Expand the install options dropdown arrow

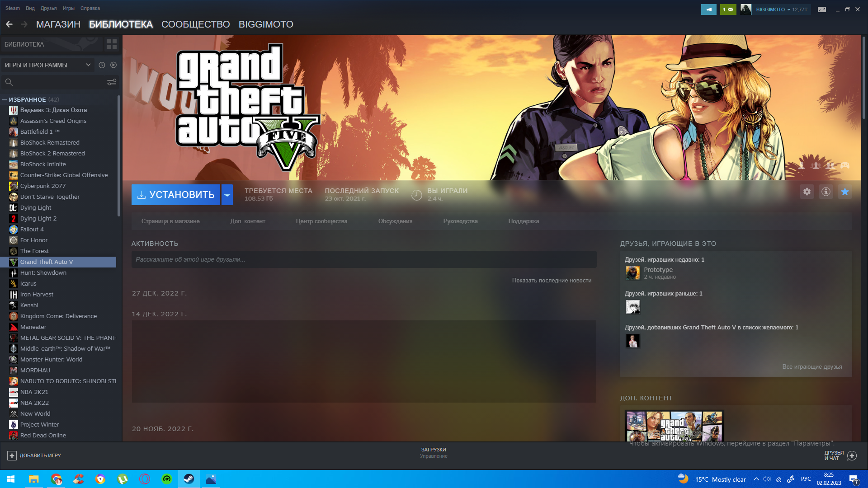227,195
